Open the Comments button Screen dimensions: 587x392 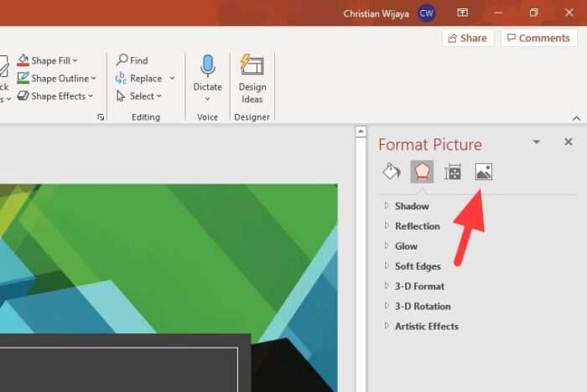pyautogui.click(x=538, y=39)
